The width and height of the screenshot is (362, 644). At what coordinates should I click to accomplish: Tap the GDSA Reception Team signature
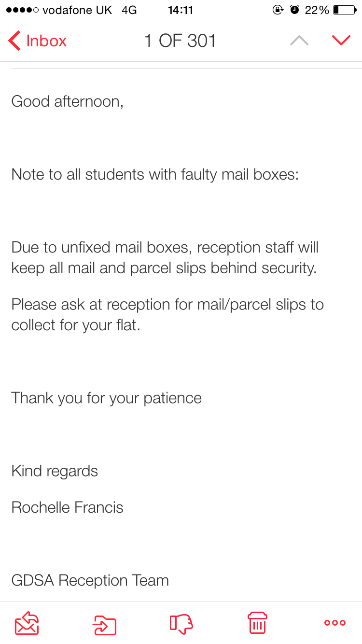click(90, 580)
